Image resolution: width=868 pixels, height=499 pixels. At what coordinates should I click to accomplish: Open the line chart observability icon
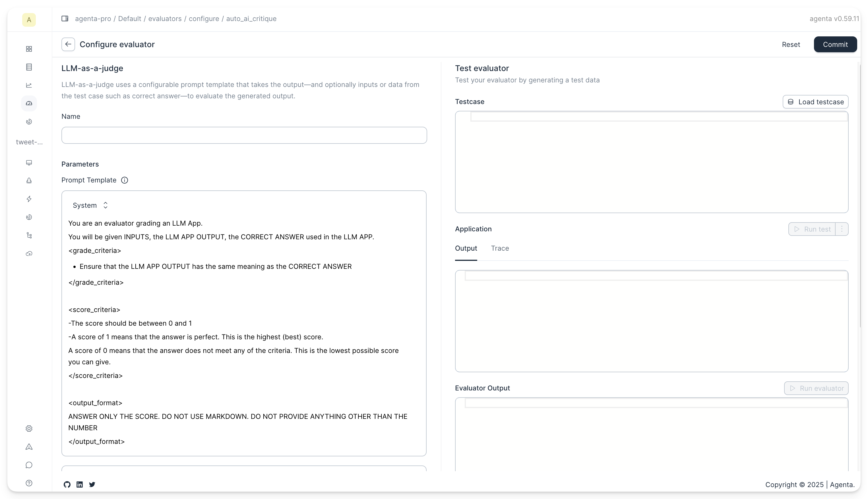coord(29,85)
